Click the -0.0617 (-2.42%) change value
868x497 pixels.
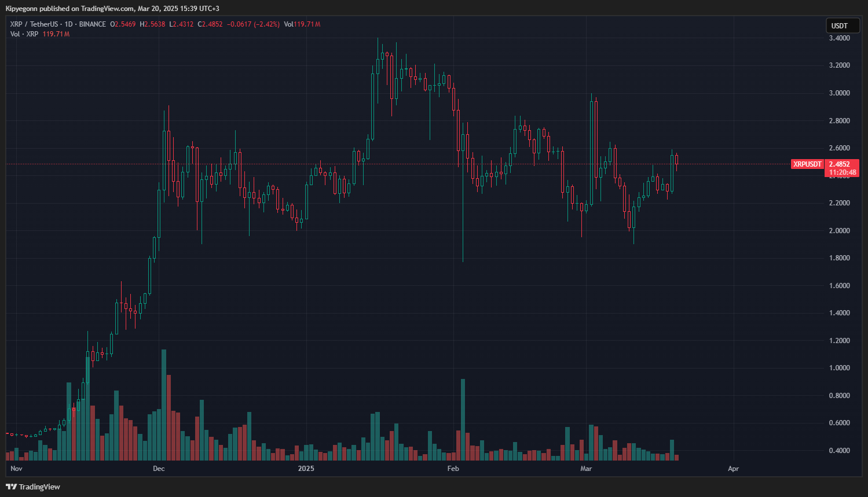point(254,24)
